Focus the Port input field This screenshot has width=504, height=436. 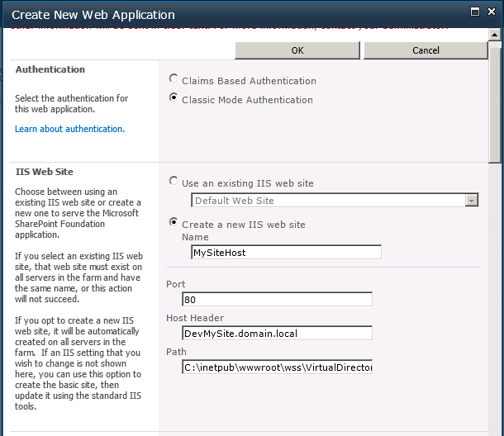pos(277,299)
